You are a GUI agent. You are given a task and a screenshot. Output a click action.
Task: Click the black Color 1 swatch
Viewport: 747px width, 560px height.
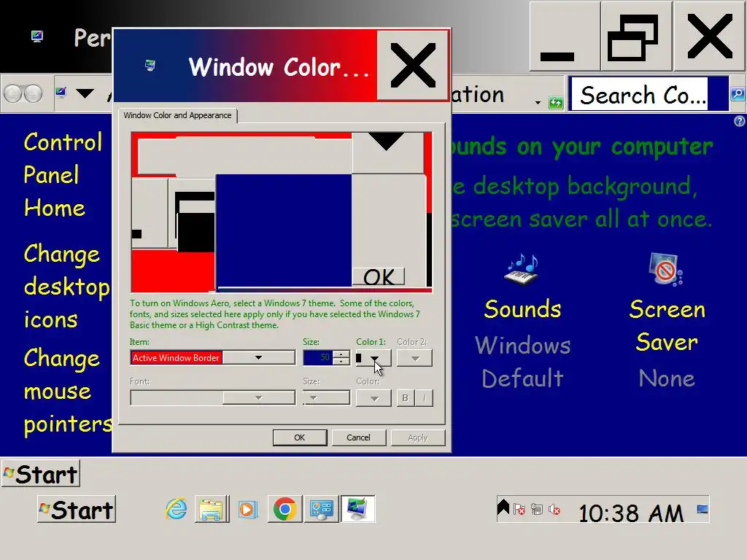[359, 357]
